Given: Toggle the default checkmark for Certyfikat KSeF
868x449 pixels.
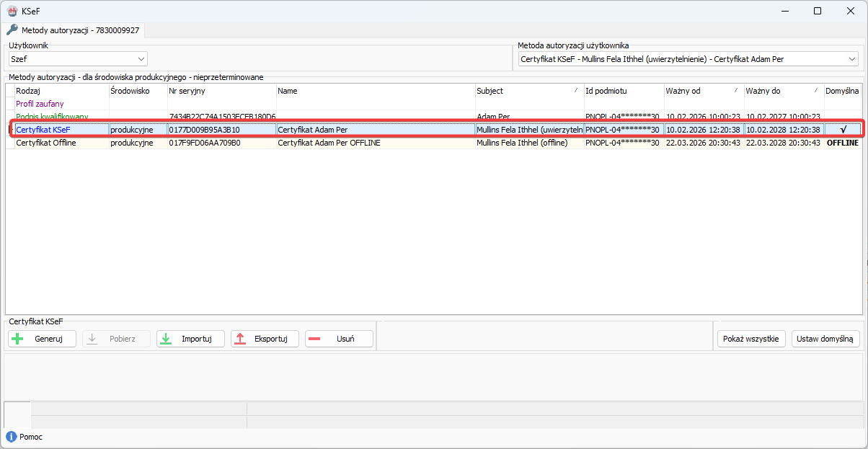Looking at the screenshot, I should (842, 130).
